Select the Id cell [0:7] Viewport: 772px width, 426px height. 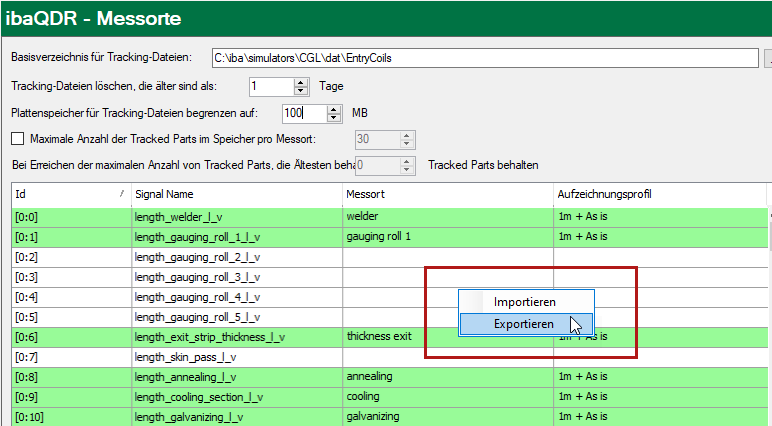(x=71, y=358)
